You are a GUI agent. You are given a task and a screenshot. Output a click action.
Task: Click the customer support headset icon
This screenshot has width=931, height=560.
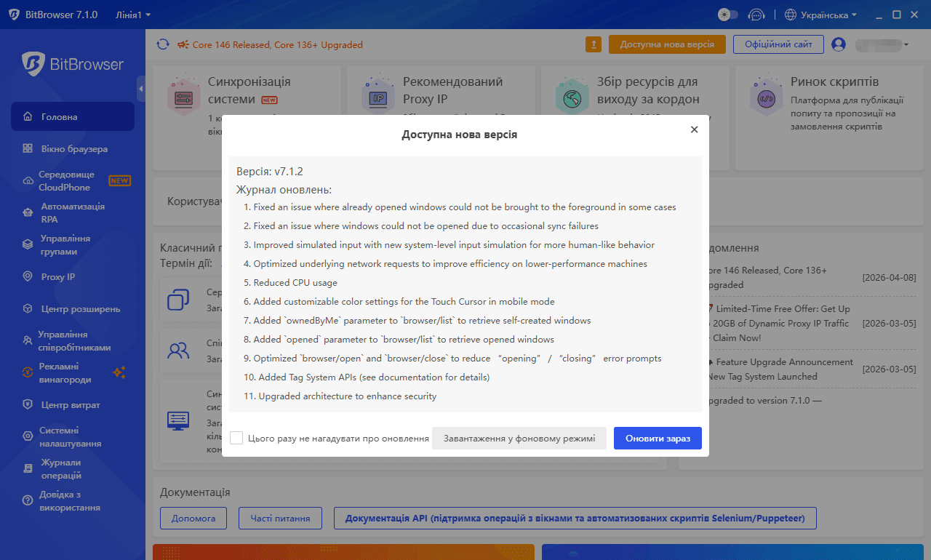pos(756,15)
